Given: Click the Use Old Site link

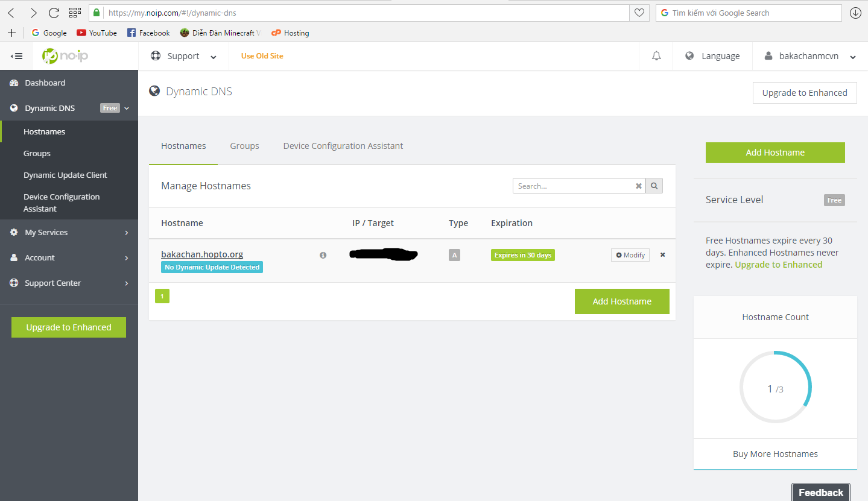Looking at the screenshot, I should [x=262, y=56].
